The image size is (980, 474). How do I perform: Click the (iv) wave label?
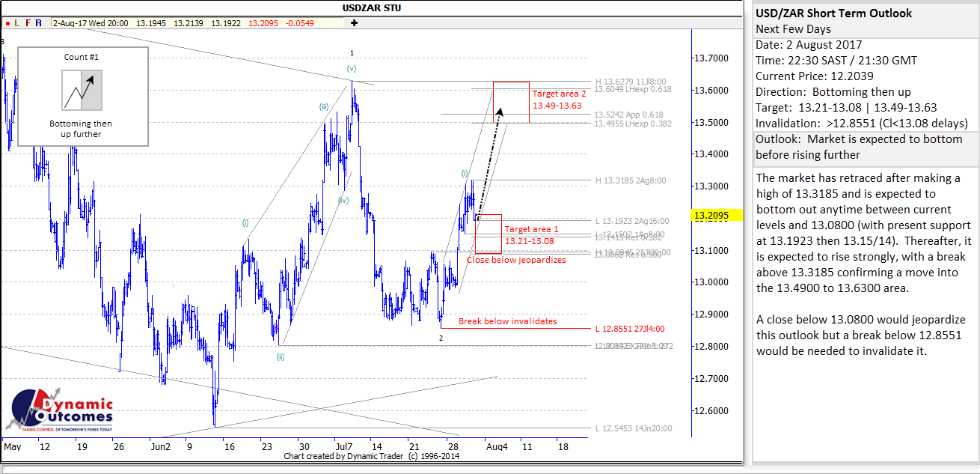coord(343,201)
